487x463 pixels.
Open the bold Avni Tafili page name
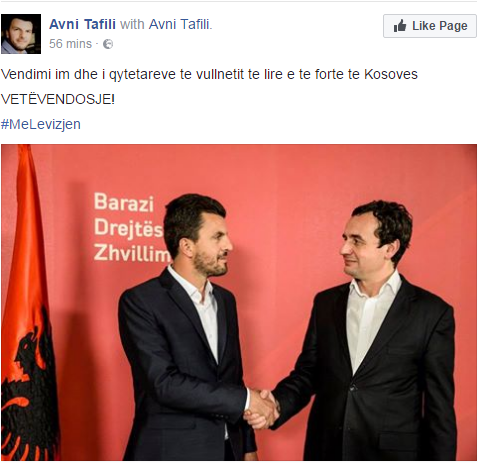click(82, 24)
